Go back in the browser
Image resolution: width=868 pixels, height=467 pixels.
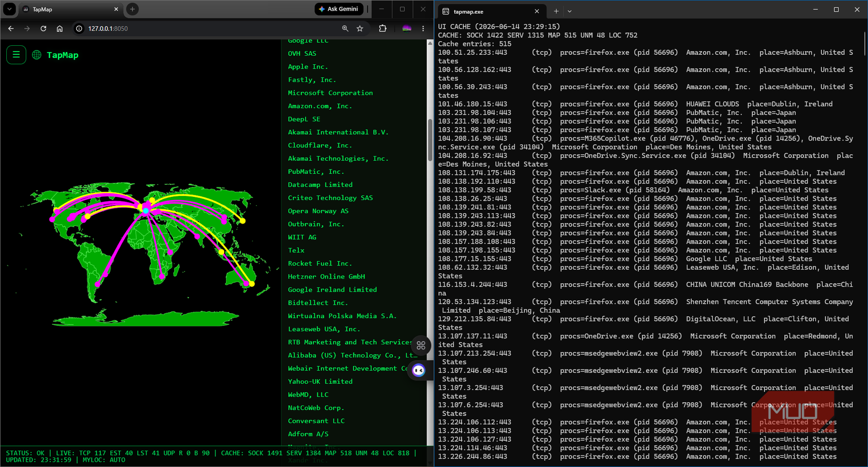tap(11, 28)
